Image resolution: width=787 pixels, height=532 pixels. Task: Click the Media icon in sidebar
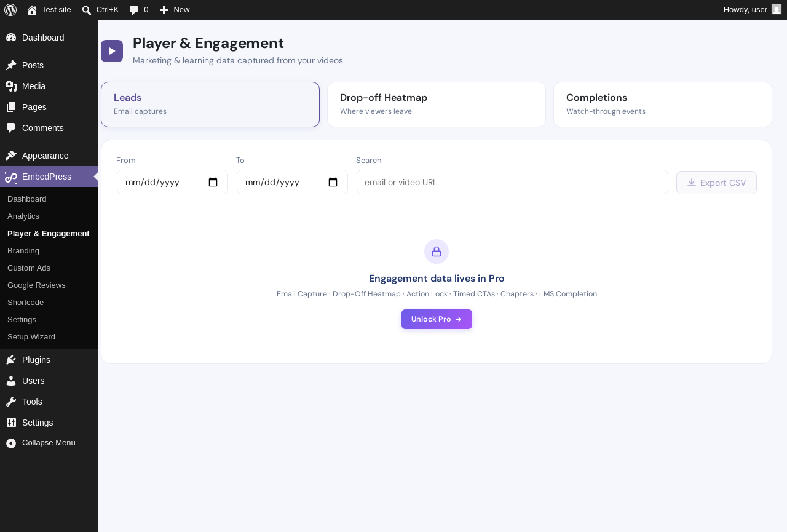tap(11, 86)
